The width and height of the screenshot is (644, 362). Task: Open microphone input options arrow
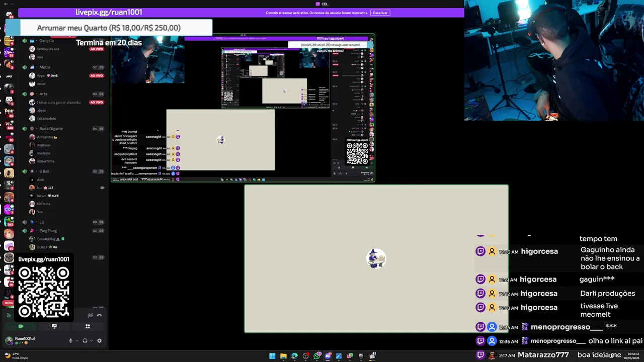point(76,340)
